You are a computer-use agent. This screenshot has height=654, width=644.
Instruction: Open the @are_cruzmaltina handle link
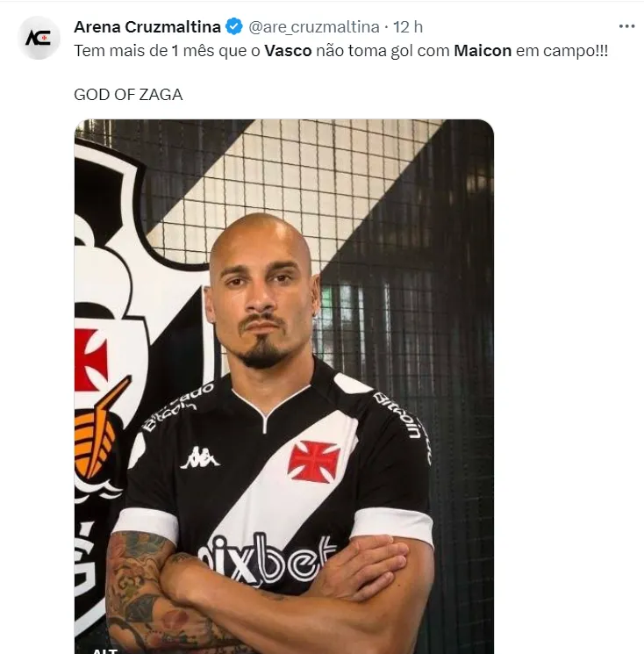point(314,27)
